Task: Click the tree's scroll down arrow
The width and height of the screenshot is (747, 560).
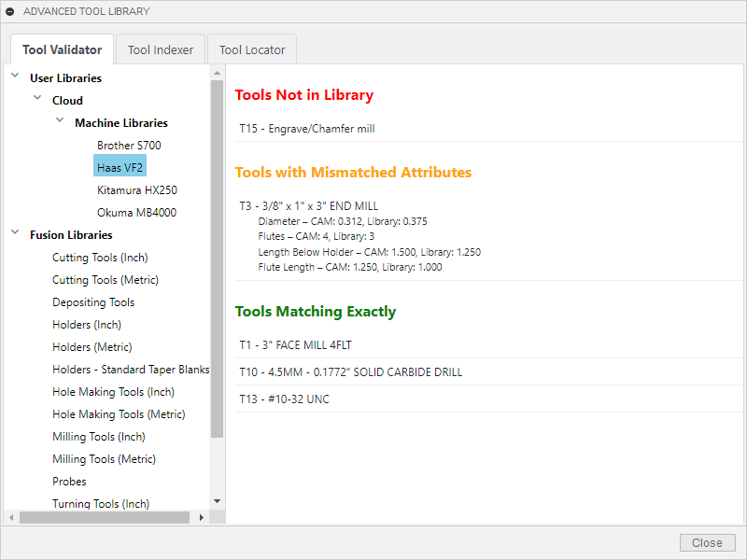Action: click(217, 501)
